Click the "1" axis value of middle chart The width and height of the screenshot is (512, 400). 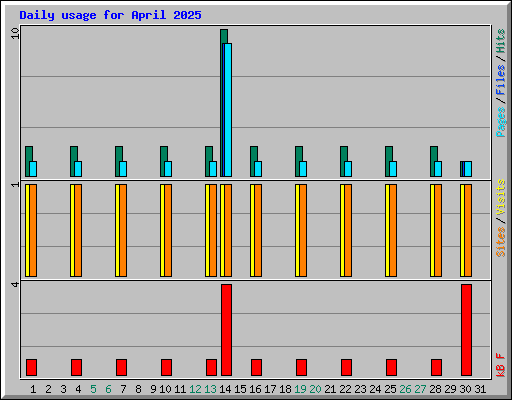[15, 184]
